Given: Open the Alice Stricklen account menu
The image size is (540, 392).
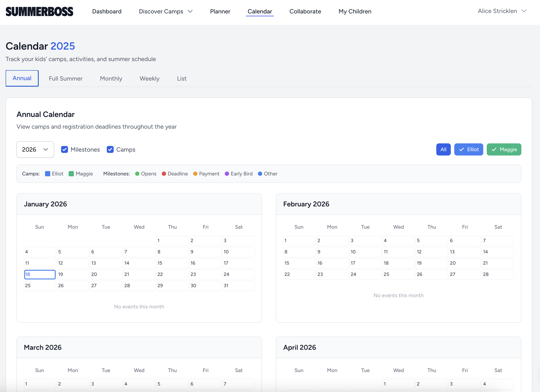Looking at the screenshot, I should click(x=502, y=11).
